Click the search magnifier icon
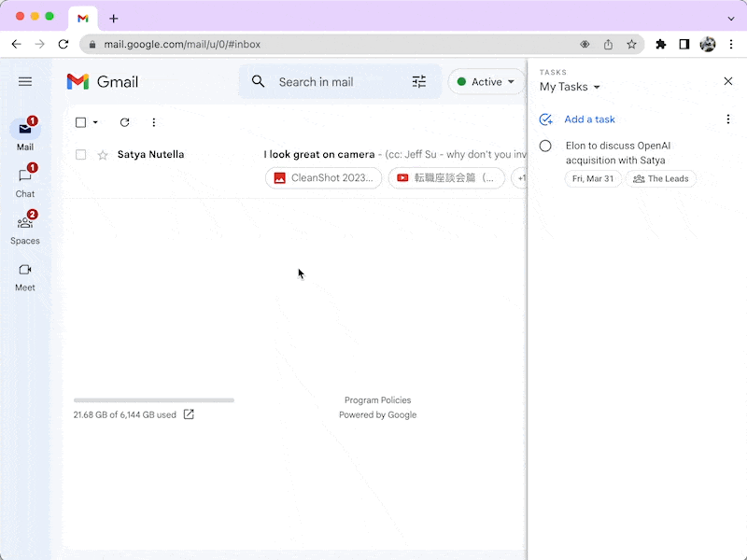 (258, 81)
